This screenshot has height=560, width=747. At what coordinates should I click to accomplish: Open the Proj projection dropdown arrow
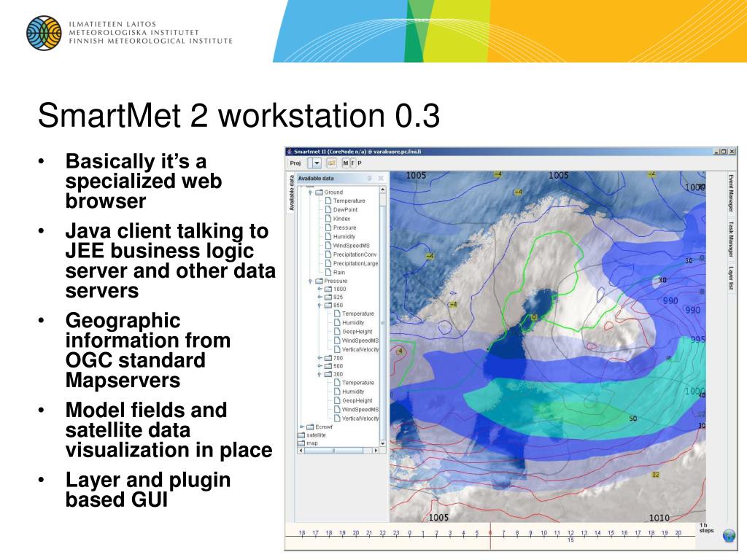point(317,163)
